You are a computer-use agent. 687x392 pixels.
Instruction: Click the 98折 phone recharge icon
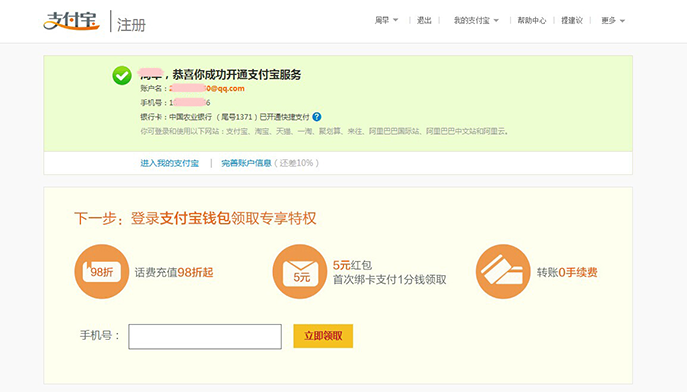[102, 272]
